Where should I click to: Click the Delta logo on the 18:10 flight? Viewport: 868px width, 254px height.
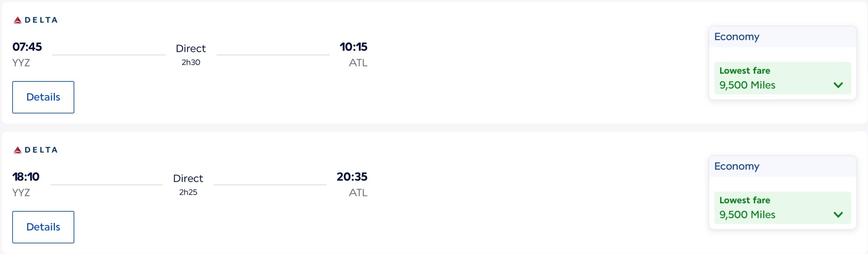(35, 150)
